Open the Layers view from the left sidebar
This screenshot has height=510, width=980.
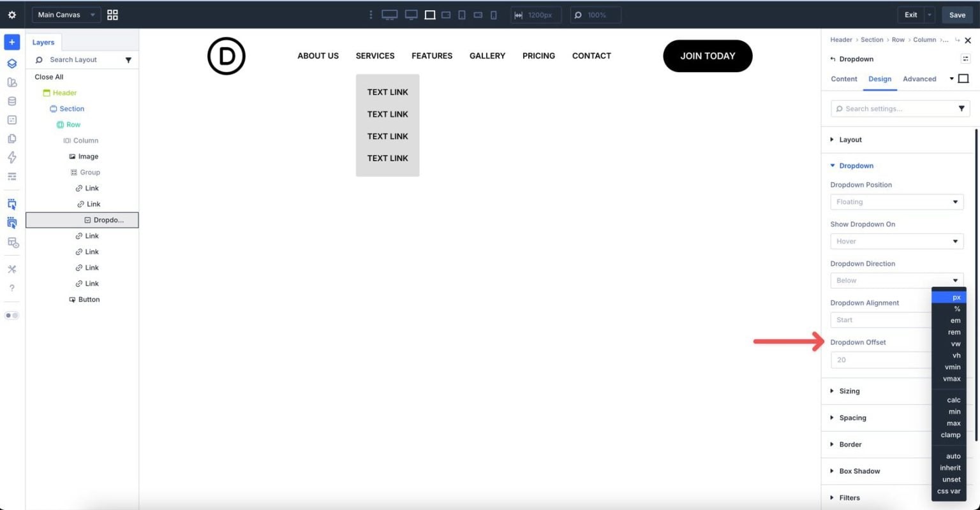coord(11,64)
